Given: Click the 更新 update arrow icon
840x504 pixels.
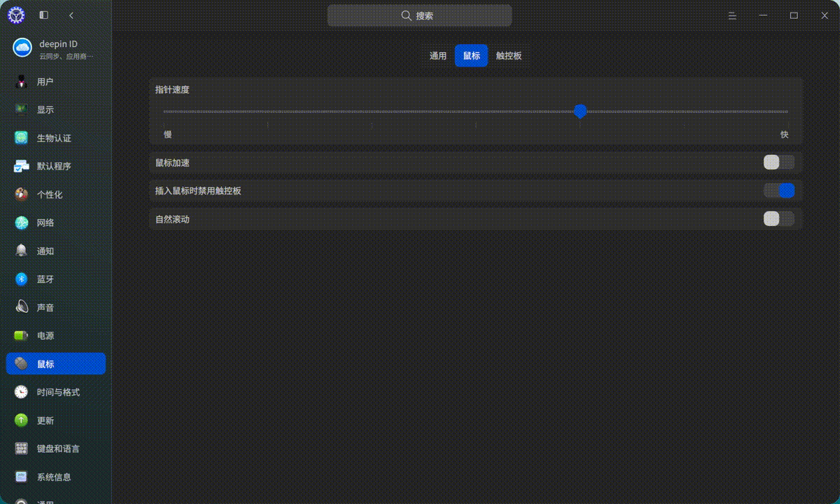Looking at the screenshot, I should 22,420.
